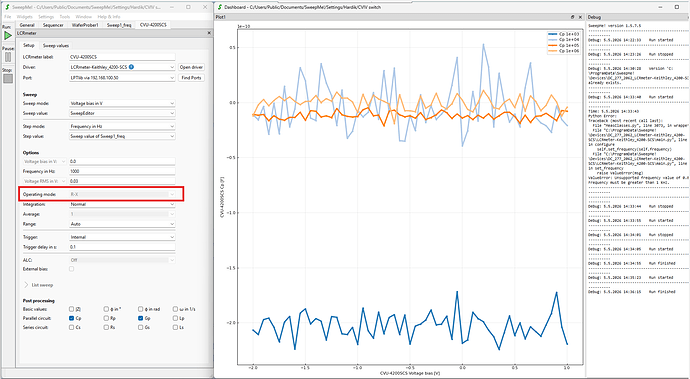690x379 pixels.
Task: Check the Ls series circuit checkbox
Action: click(x=175, y=327)
